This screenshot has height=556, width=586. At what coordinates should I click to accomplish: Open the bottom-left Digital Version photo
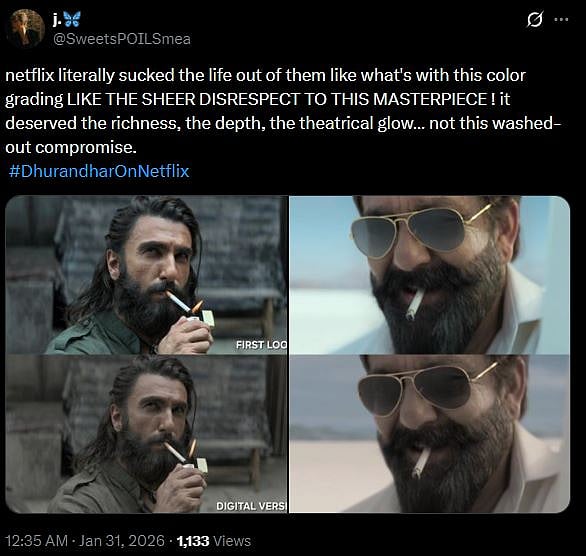146,434
